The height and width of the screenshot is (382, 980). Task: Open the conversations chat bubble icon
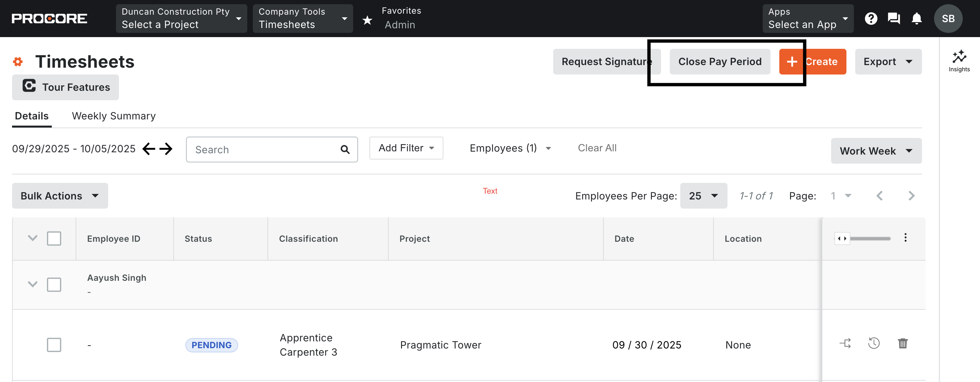894,19
